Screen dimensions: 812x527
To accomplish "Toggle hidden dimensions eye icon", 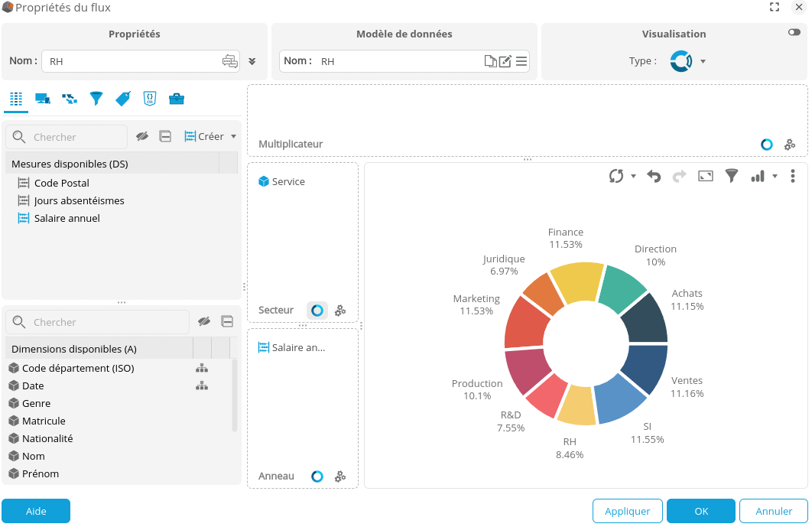I will point(203,322).
